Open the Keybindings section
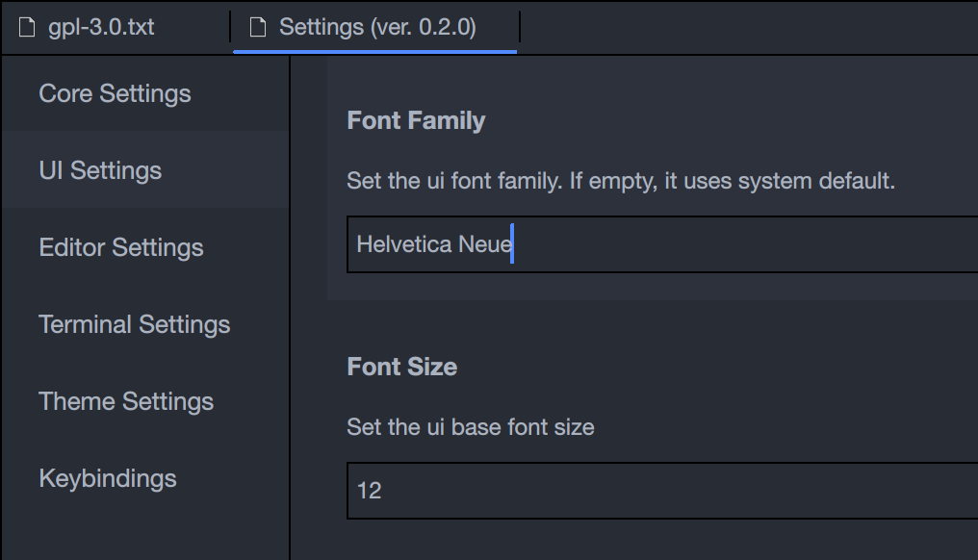Image resolution: width=978 pixels, height=560 pixels. coord(107,478)
